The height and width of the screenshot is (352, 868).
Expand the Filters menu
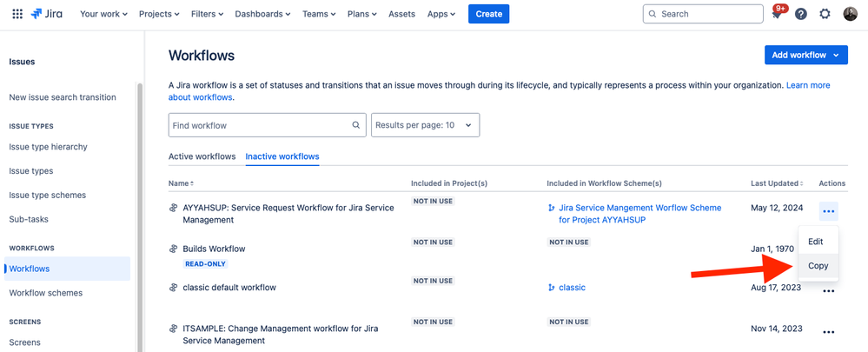[x=207, y=14]
